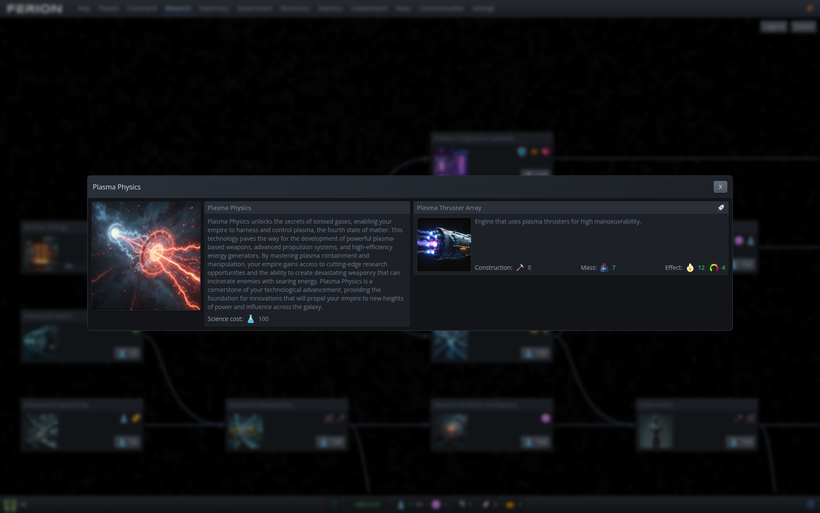Click the Mass value 7
820x513 pixels.
pos(613,268)
